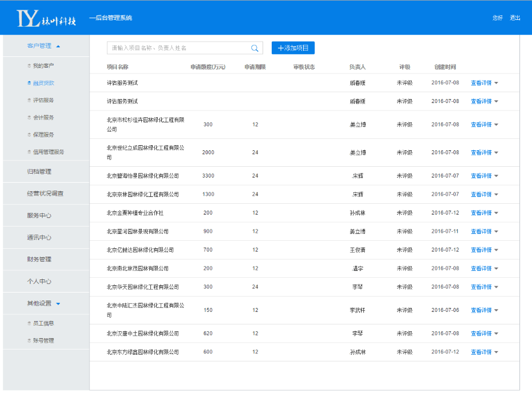Click the 林叶科技 logo in header
The width and height of the screenshot is (532, 399).
[47, 18]
